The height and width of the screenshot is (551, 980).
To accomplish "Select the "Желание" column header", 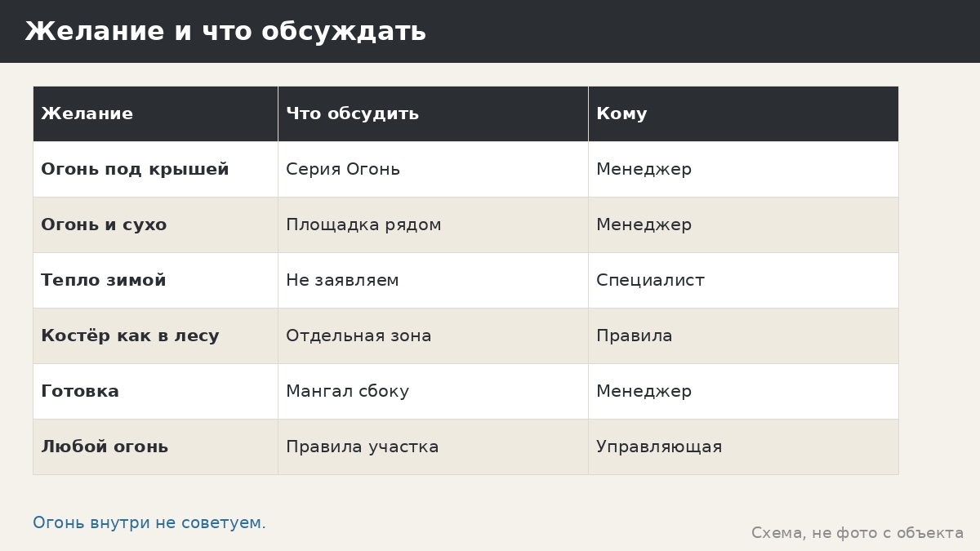I will point(155,113).
